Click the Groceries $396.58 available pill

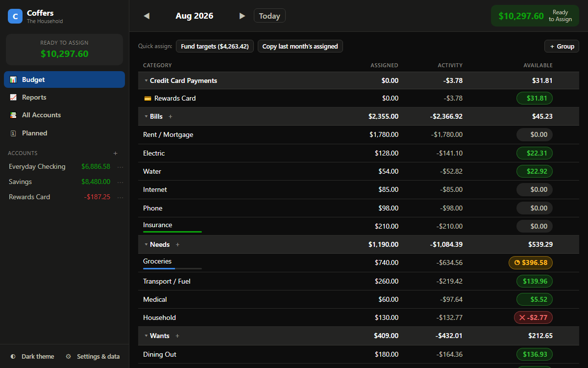[531, 263]
